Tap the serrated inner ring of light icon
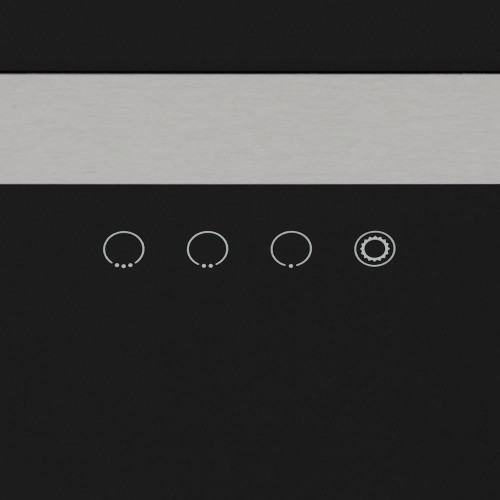The height and width of the screenshot is (500, 500). 375,249
